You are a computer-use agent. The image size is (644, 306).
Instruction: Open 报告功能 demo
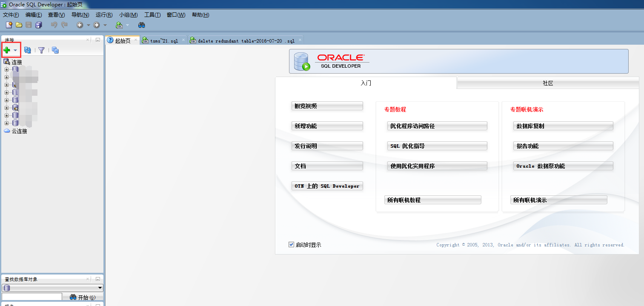click(x=563, y=146)
